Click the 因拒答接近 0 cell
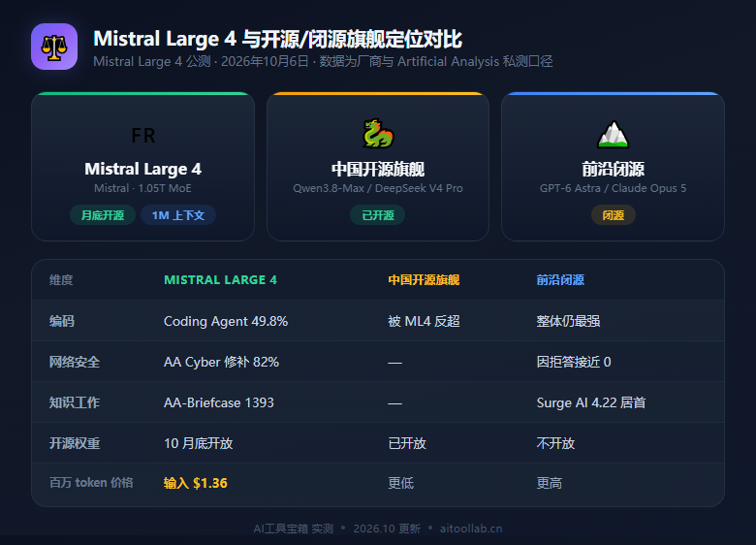 coord(574,363)
